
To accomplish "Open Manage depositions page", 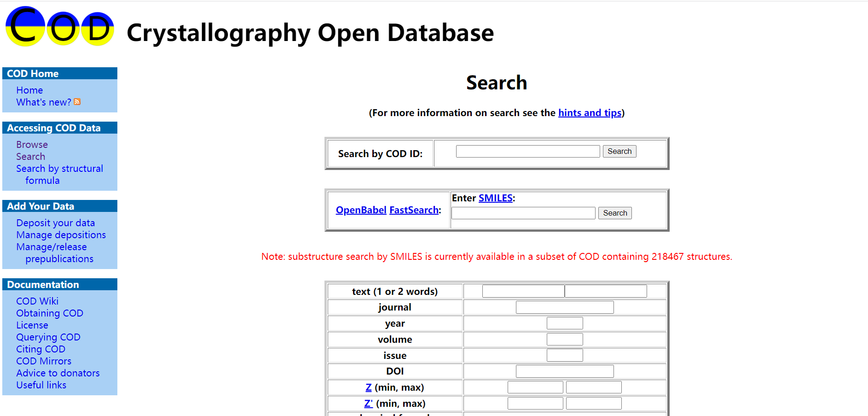I will [61, 235].
